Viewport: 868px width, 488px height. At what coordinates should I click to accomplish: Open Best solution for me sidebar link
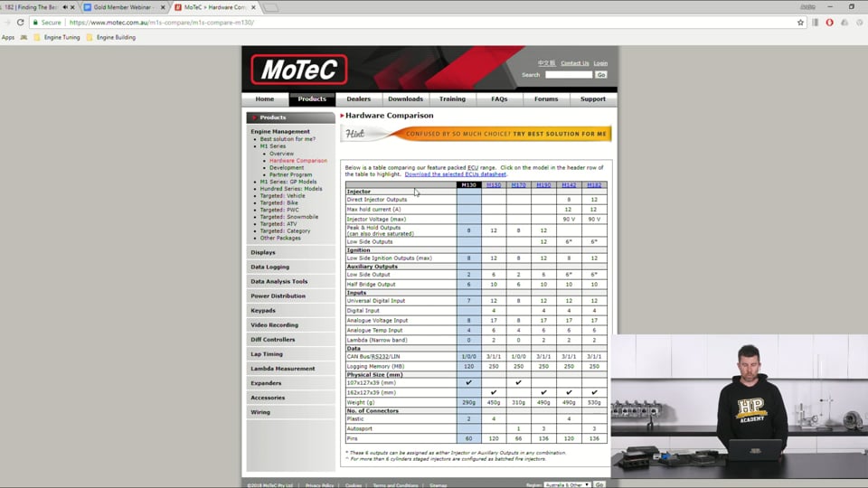tap(288, 139)
